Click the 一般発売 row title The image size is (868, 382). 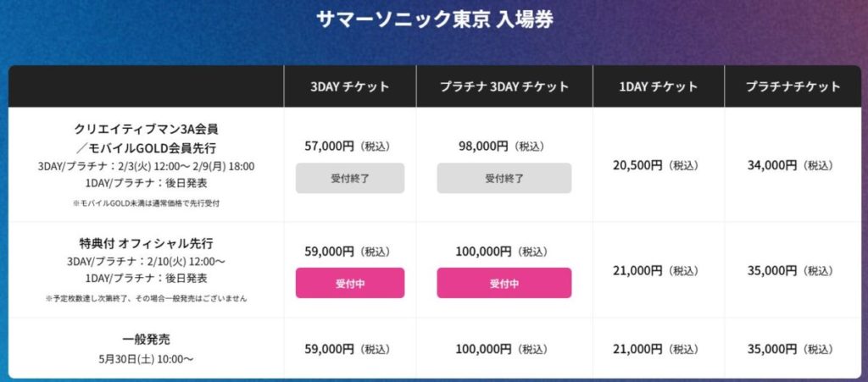[x=147, y=339]
